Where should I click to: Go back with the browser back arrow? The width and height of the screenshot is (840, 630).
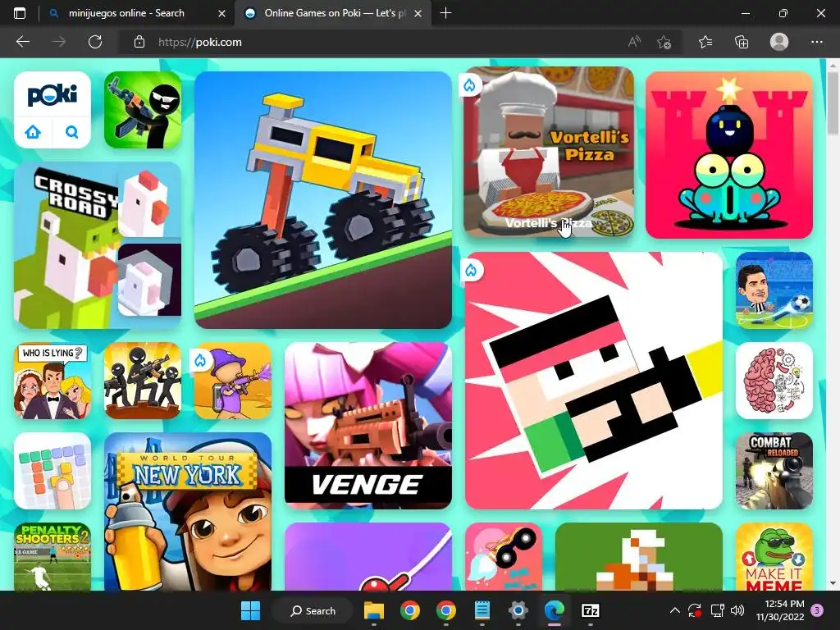tap(22, 42)
